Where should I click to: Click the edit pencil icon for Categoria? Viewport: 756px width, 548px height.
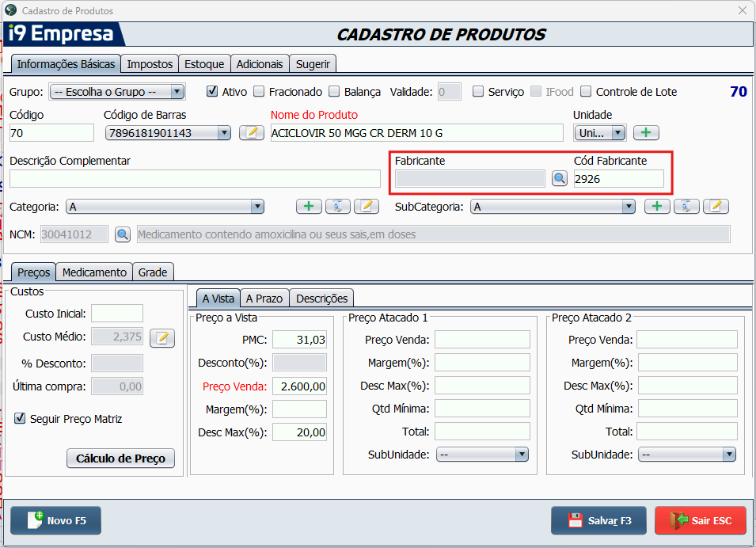(x=367, y=207)
